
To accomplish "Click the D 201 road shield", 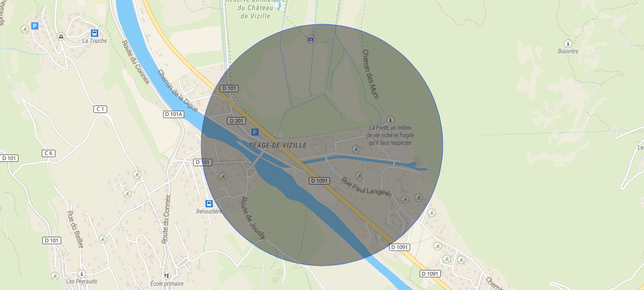I will (236, 121).
